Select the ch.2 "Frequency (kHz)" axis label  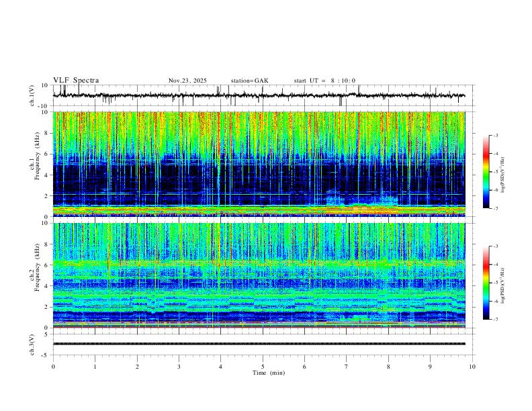pos(38,267)
